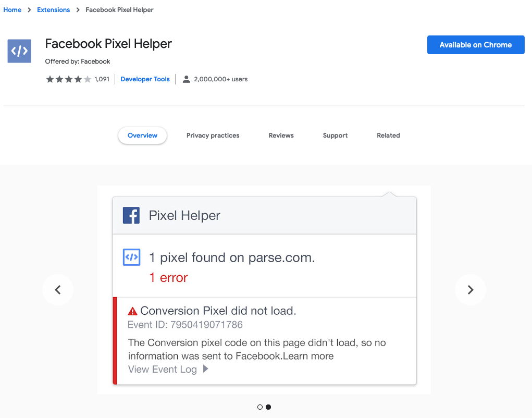Screen dimensions: 532x418
Task: Click the 'Offered by: Facebook' text
Action: tap(77, 62)
